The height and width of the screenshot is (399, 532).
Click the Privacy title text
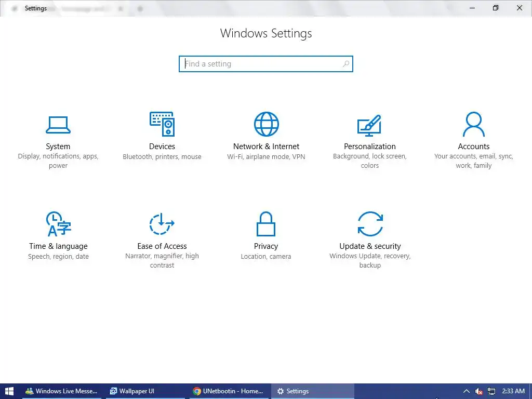coord(266,246)
